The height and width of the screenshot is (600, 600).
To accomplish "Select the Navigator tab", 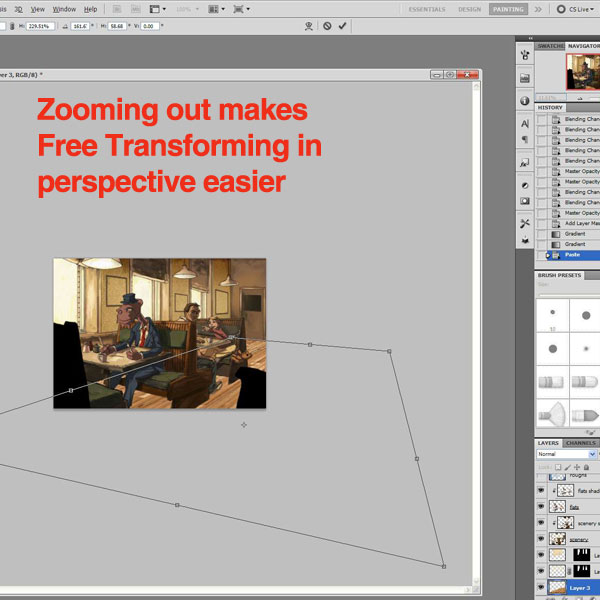I will [x=583, y=46].
